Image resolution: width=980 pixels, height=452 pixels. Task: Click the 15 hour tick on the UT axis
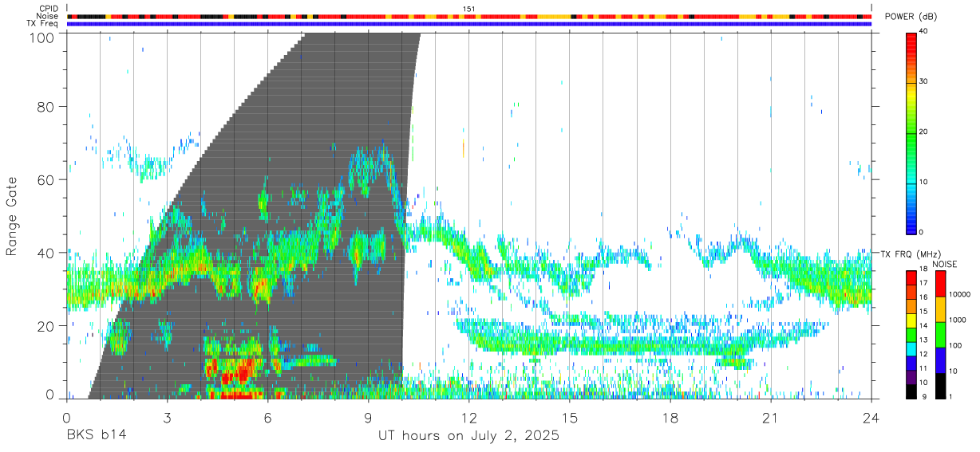click(570, 418)
